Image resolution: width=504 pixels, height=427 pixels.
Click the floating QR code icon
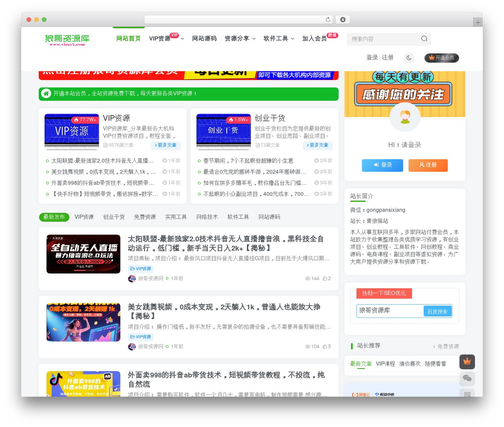467,393
